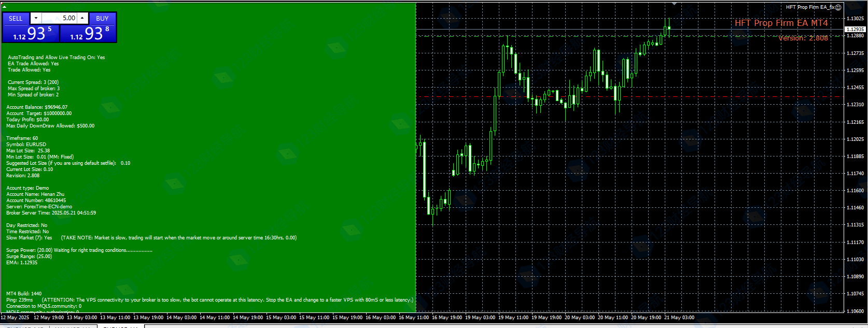Viewport: 868px width, 328px height.
Task: Click the EMA: 1.12935 line
Action: pyautogui.click(x=22, y=263)
